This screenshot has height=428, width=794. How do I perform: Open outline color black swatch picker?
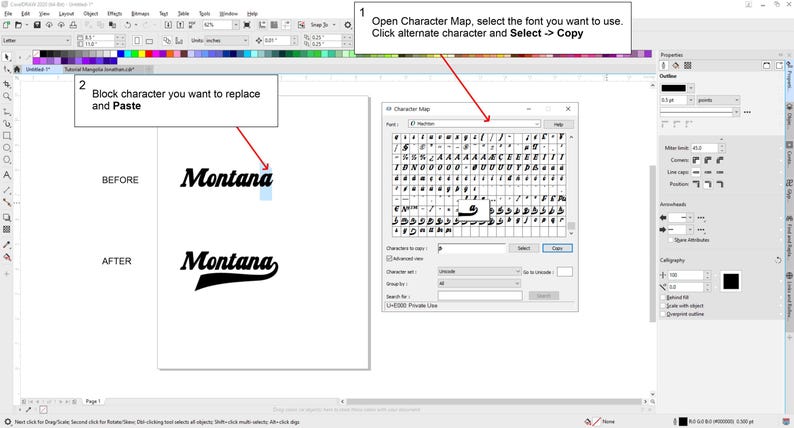click(x=677, y=88)
